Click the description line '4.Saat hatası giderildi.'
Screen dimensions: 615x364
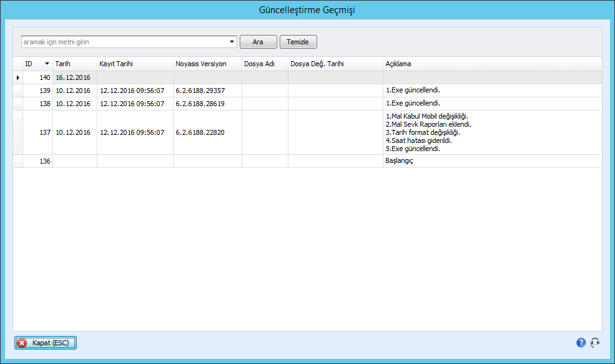point(419,140)
